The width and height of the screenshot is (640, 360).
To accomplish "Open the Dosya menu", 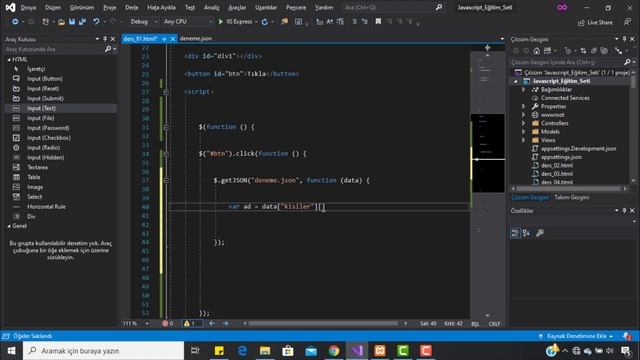I will pos(28,7).
